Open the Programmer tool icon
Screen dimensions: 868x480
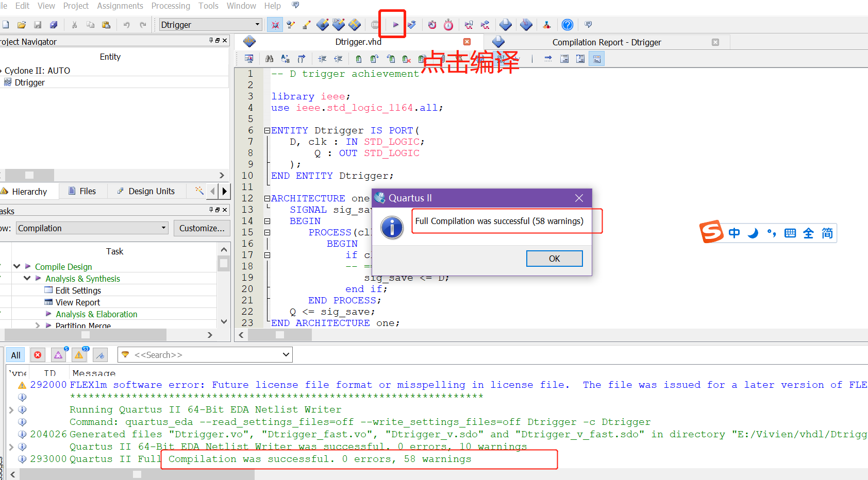tap(526, 24)
